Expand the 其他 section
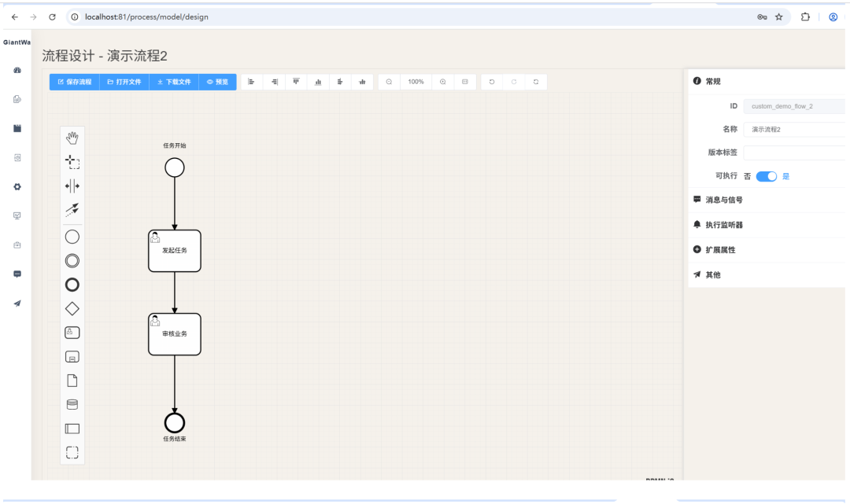850x504 pixels. point(767,274)
